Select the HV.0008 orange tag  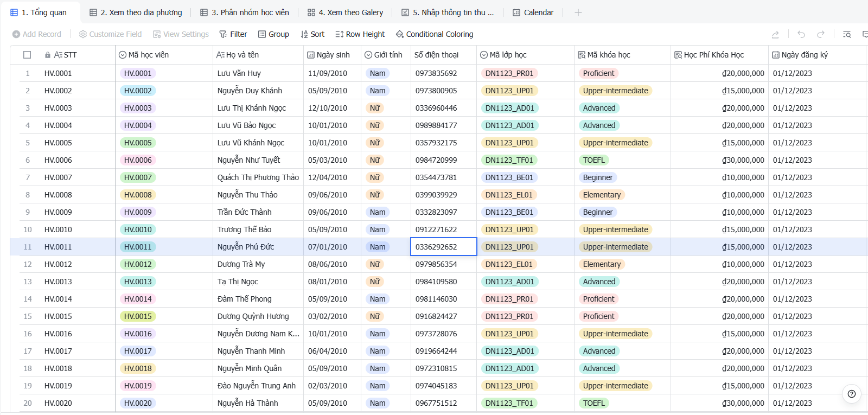tap(138, 195)
